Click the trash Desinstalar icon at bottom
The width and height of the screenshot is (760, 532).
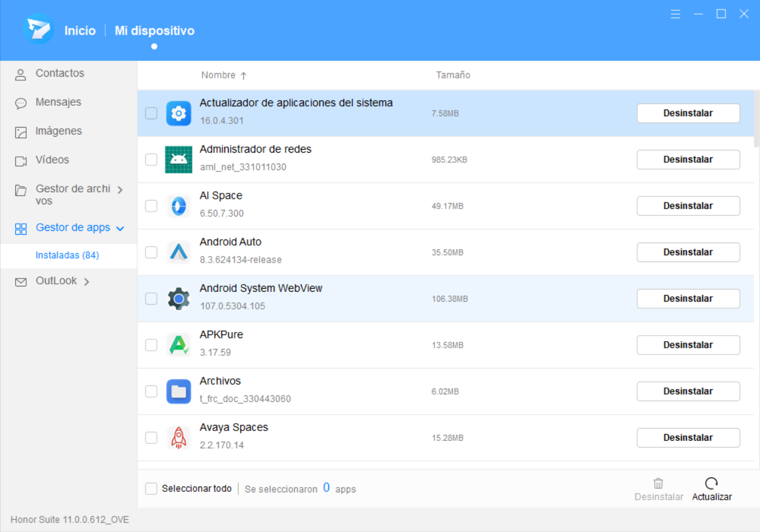pos(658,483)
